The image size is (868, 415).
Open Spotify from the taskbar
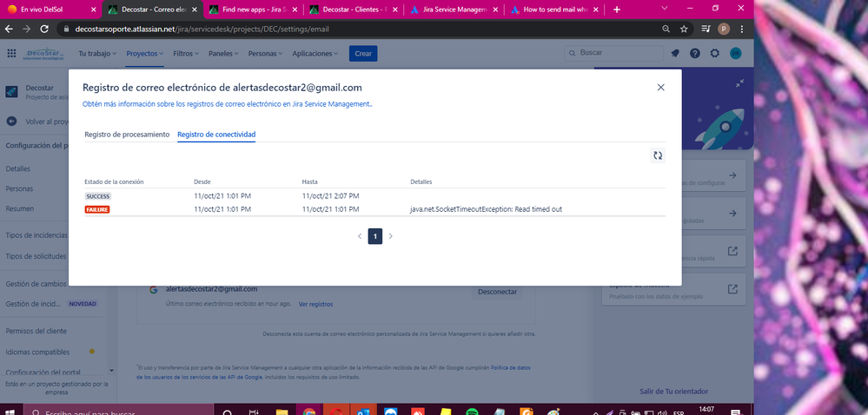pos(472,412)
